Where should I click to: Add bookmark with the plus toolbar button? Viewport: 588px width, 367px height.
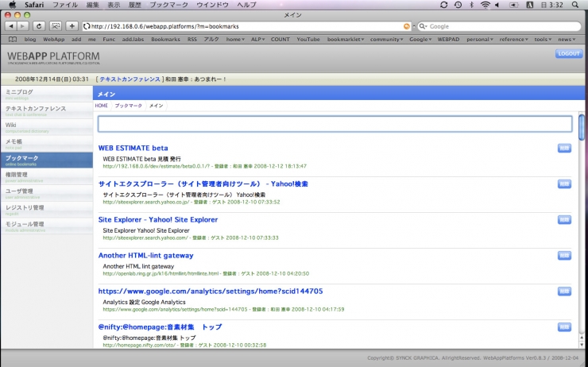pos(72,26)
